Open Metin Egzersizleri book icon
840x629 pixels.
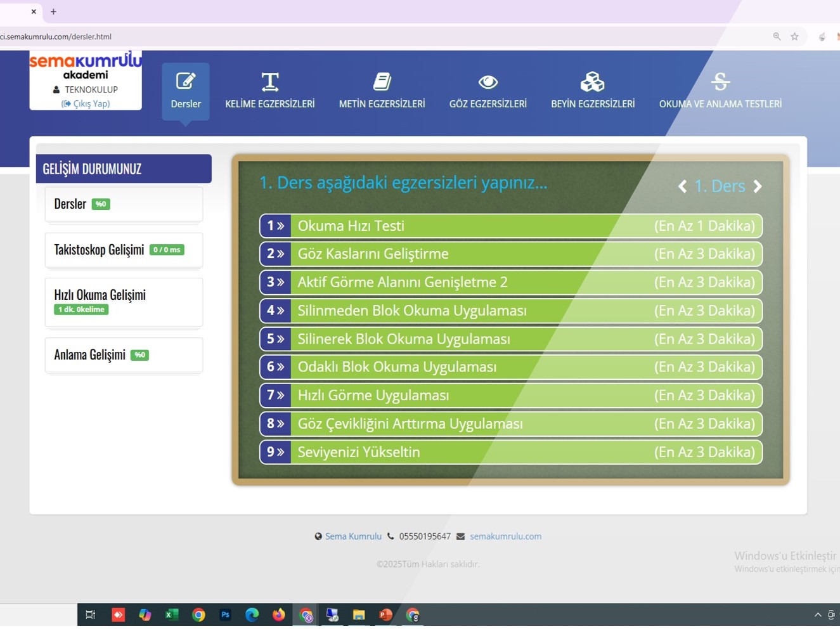[382, 91]
